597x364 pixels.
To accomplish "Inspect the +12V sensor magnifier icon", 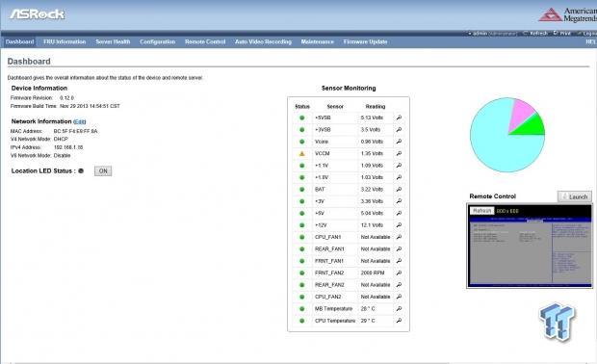I will [x=399, y=225].
